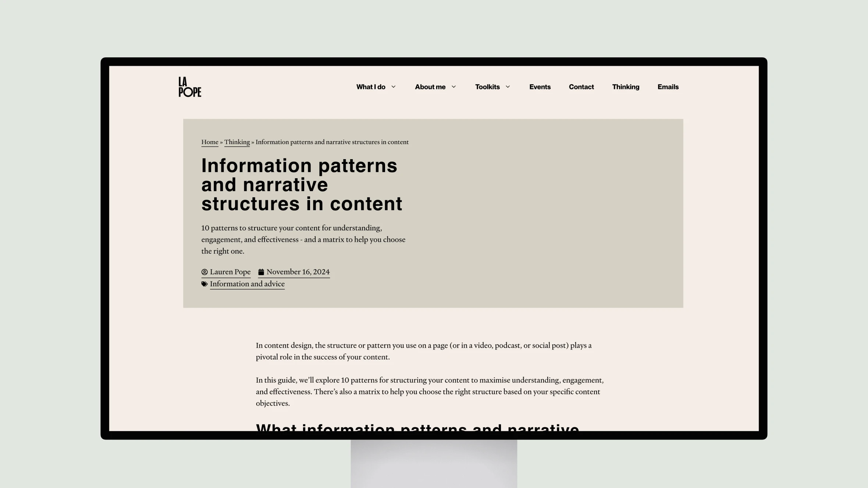Click the Lauren Pope author link
This screenshot has height=488, width=868.
(x=230, y=272)
